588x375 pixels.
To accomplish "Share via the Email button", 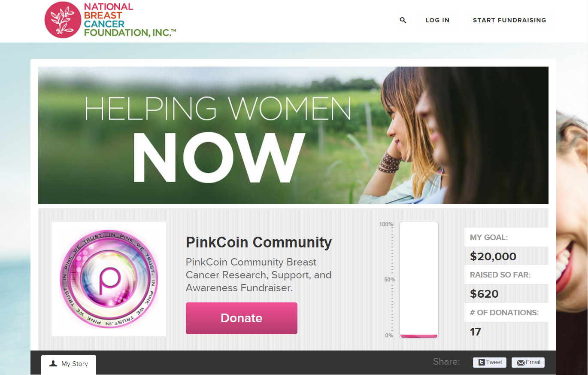I will click(528, 363).
